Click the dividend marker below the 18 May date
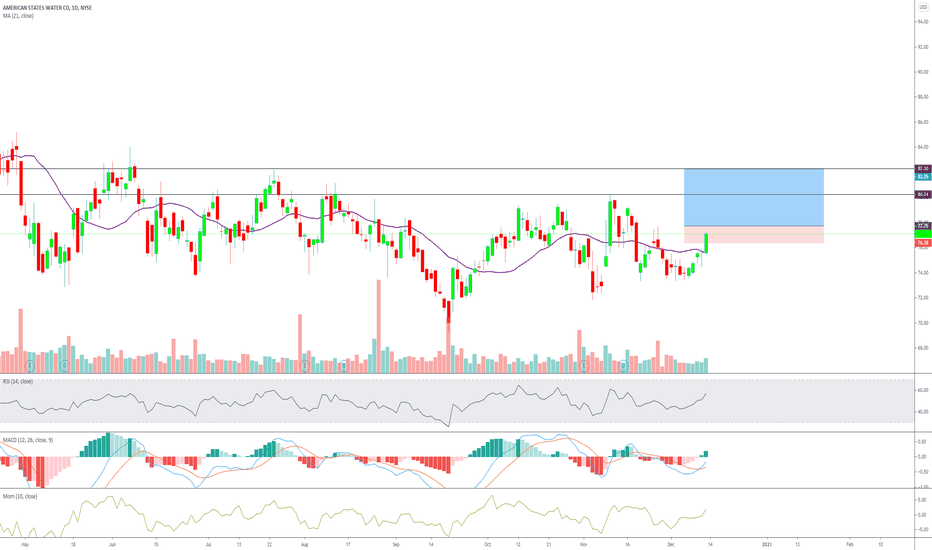932x550 pixels. 65,366
